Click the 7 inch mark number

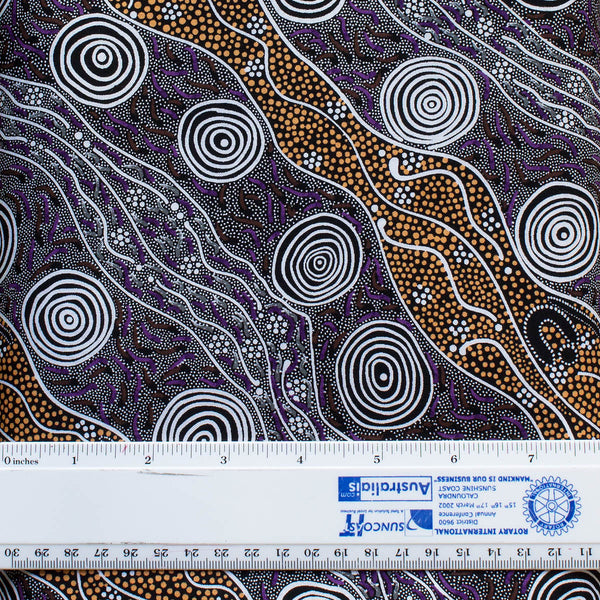[531, 458]
